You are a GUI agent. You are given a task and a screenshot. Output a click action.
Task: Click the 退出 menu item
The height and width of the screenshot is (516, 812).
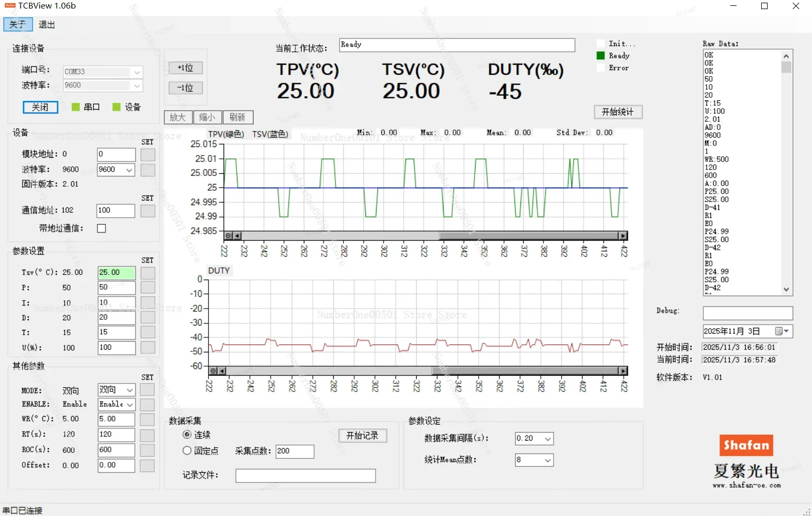[47, 25]
